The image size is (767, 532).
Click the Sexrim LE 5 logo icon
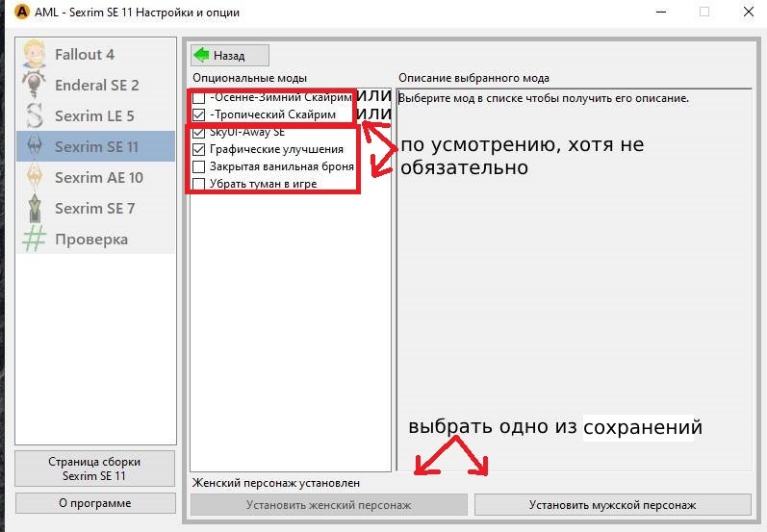[34, 115]
